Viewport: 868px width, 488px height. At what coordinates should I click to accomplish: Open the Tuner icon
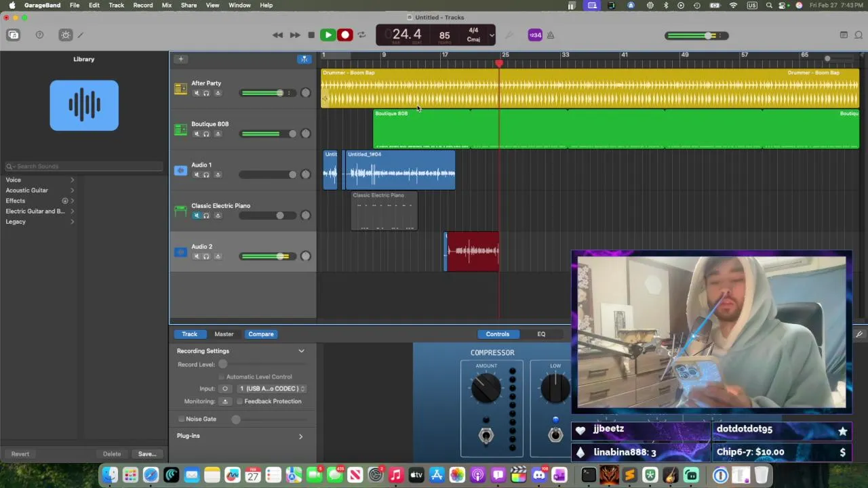(x=509, y=35)
